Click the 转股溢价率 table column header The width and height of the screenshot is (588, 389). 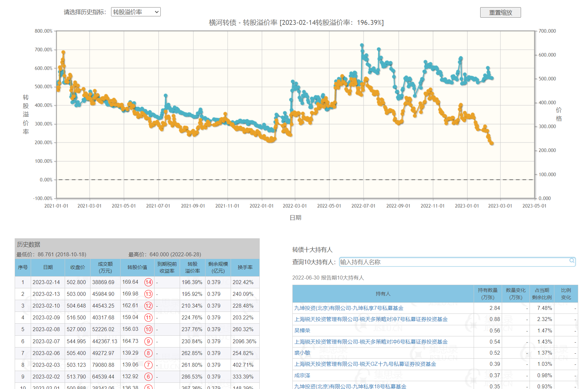192,267
